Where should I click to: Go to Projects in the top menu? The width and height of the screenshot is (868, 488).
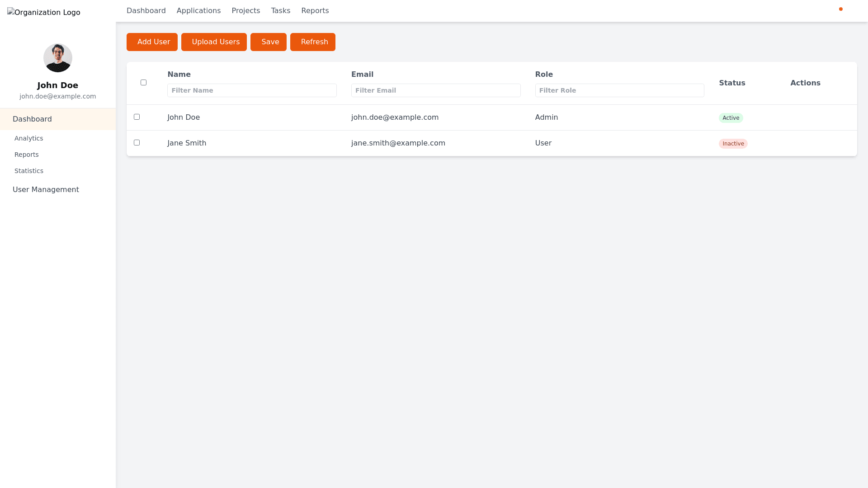point(245,10)
